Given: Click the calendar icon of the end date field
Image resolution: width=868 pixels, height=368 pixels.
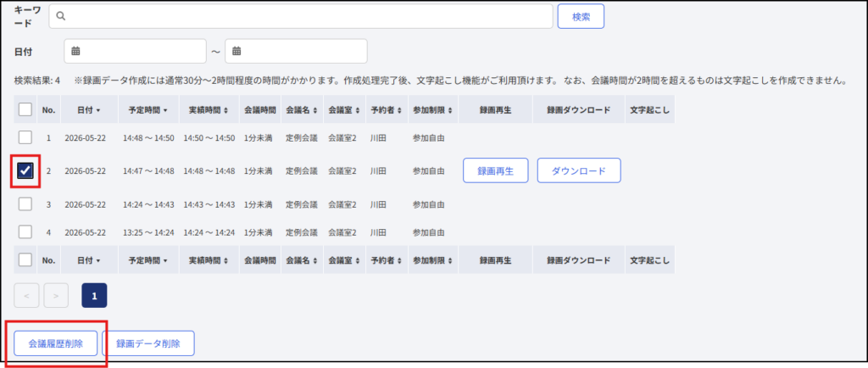Looking at the screenshot, I should 236,51.
